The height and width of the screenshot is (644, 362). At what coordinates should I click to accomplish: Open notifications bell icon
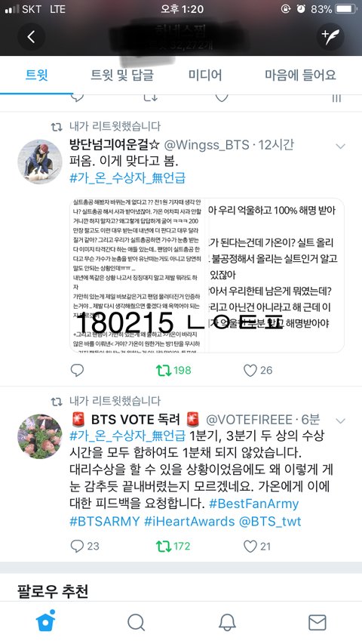pos(227,623)
